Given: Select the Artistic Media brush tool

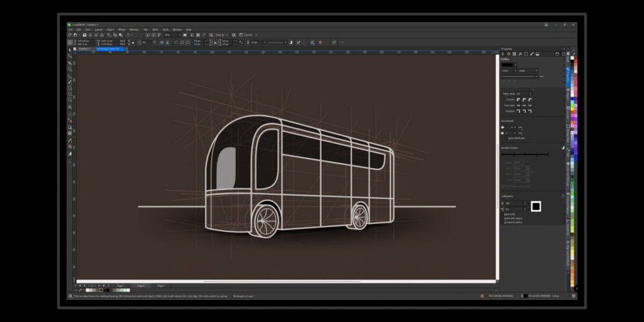Looking at the screenshot, I should (x=70, y=82).
